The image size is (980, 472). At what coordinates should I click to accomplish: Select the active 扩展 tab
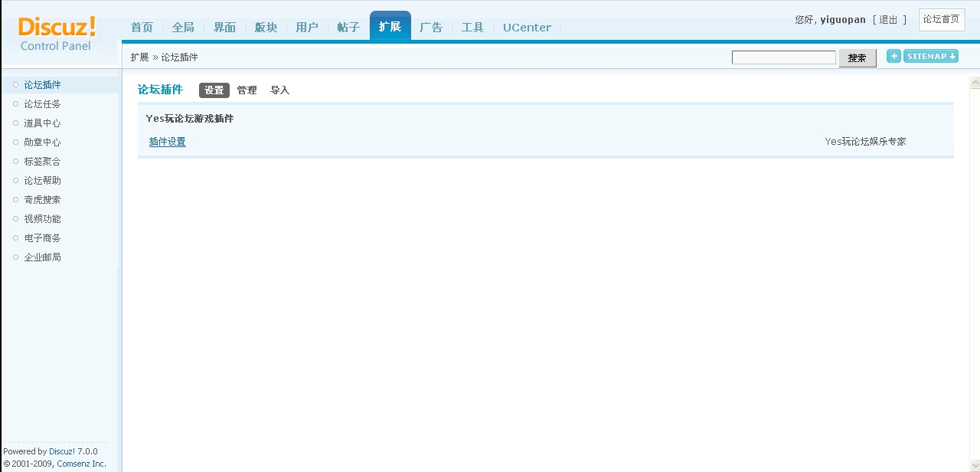[x=390, y=26]
